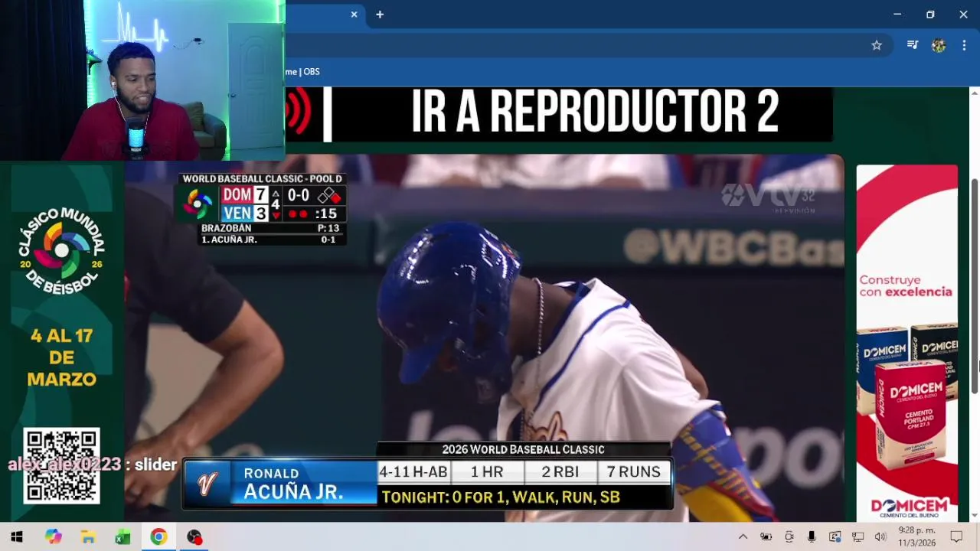Open the Domicem cement advertisement
This screenshot has width=980, height=551.
click(x=906, y=343)
